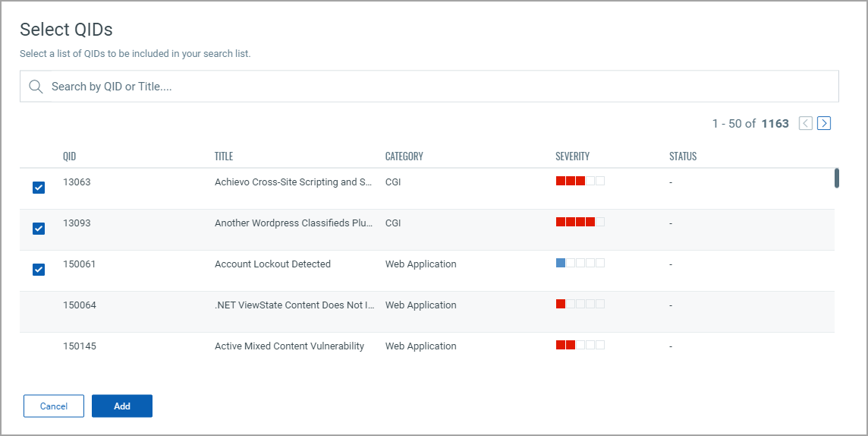Click the vertical scrollbar thumb
The image size is (868, 436).
tap(837, 178)
